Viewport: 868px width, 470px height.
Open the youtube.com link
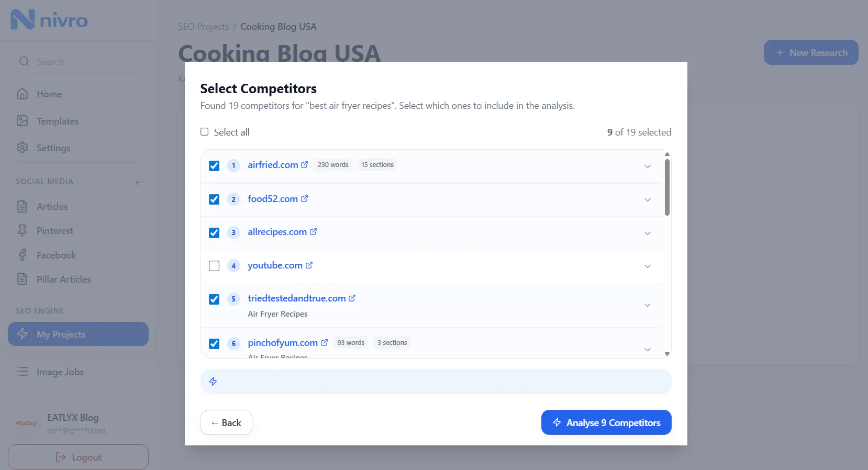click(275, 265)
